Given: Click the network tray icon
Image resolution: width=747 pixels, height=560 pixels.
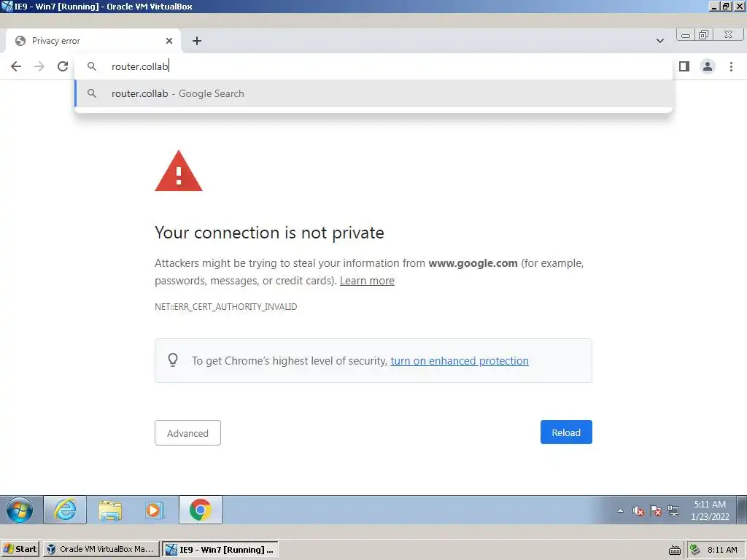Looking at the screenshot, I should click(x=673, y=511).
